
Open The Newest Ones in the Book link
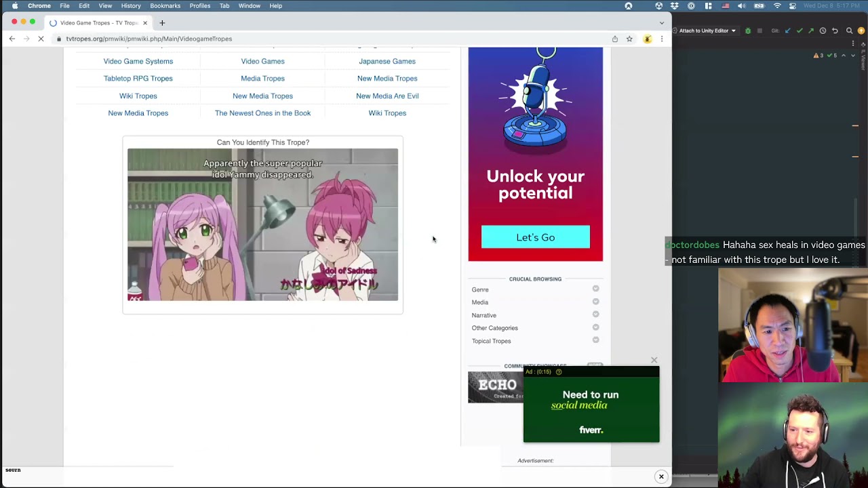coord(263,113)
